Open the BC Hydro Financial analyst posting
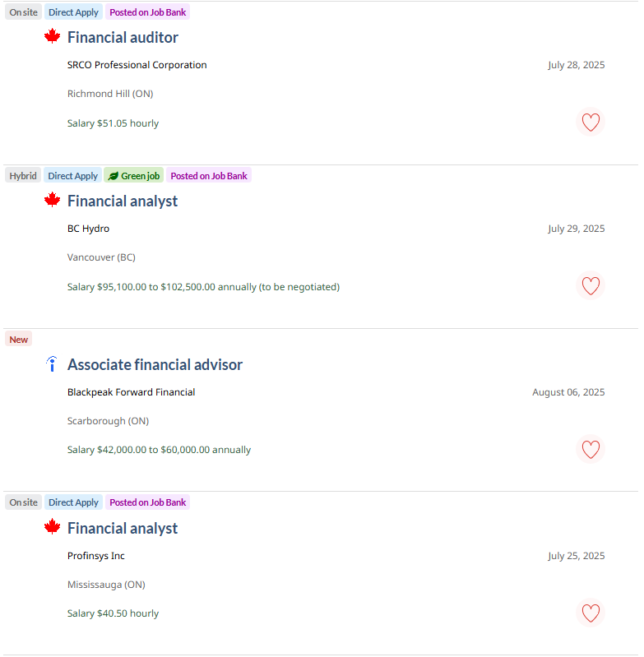Image resolution: width=644 pixels, height=657 pixels. pos(123,201)
